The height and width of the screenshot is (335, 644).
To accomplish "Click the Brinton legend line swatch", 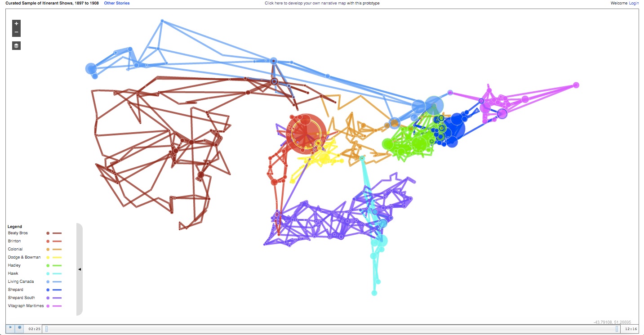I will click(57, 241).
